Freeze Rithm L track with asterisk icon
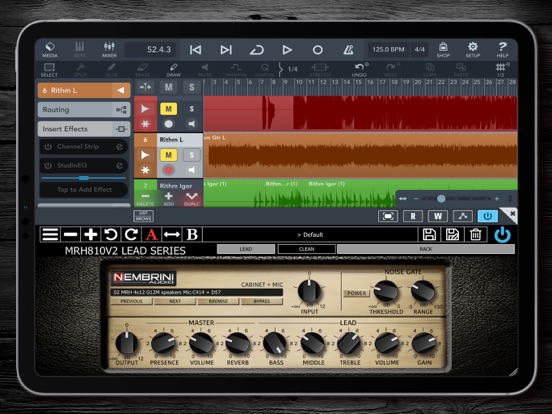The width and height of the screenshot is (552, 414). [x=145, y=170]
